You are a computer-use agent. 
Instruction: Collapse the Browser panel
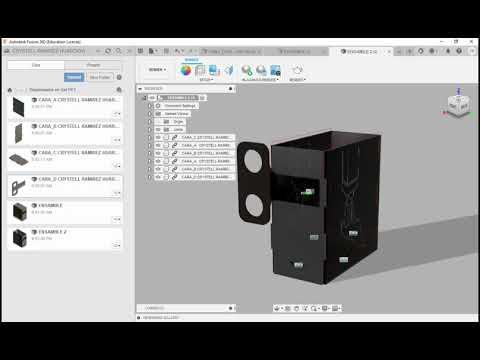[140, 89]
